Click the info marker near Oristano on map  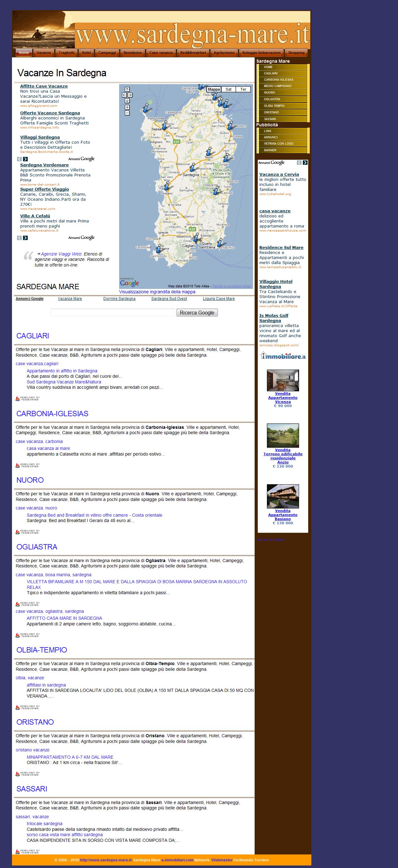[x=166, y=186]
